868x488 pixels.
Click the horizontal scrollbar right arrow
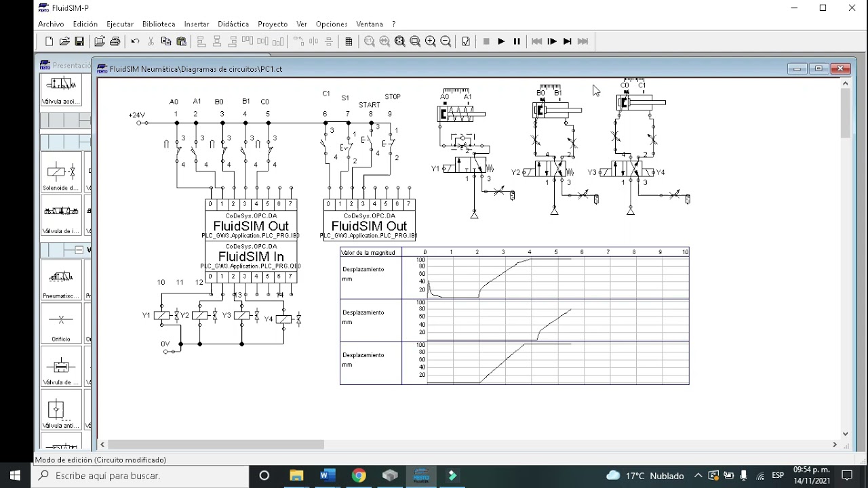[x=835, y=445]
